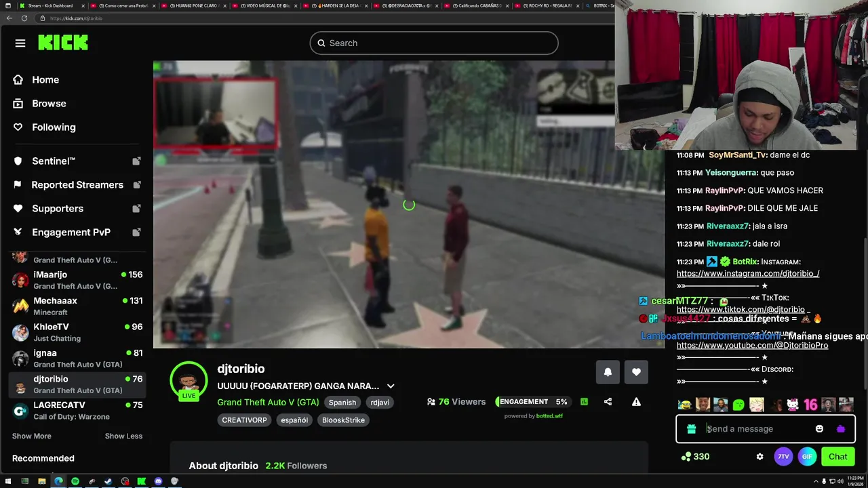Click the green engagement stats icon

point(584,402)
